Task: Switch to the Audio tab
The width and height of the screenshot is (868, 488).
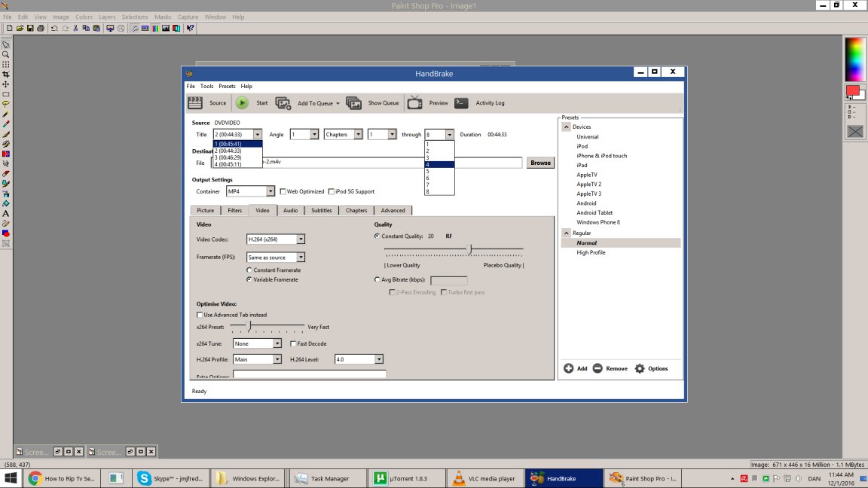Action: 291,210
